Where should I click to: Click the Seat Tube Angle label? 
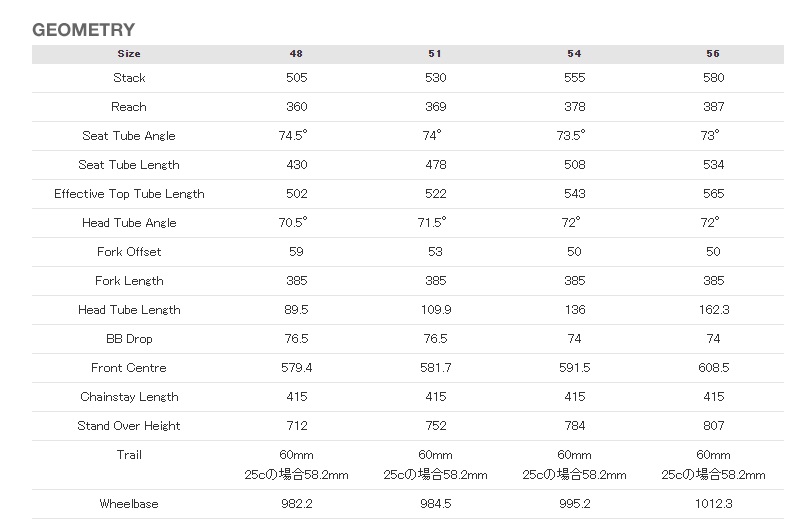click(x=129, y=136)
